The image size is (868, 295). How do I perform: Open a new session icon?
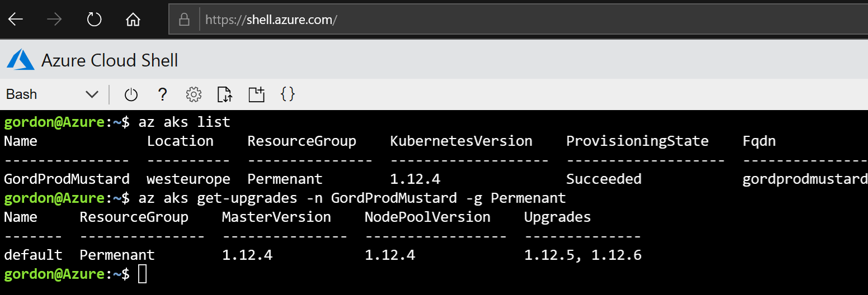click(256, 94)
